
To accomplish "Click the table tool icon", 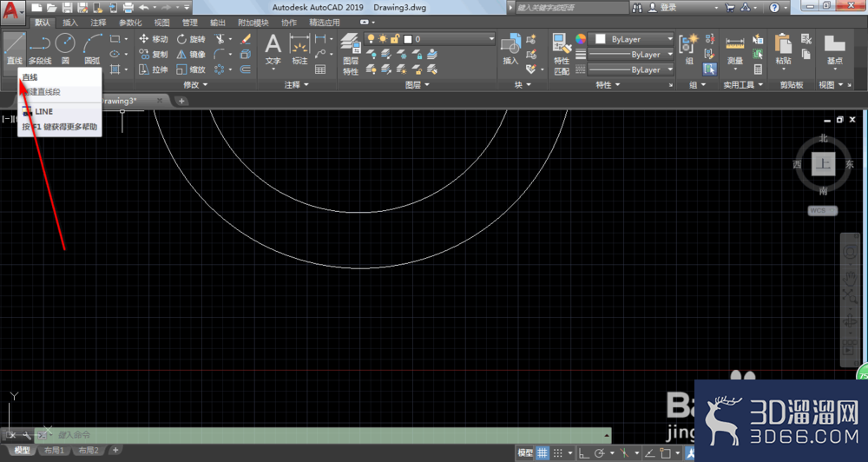I will tap(320, 69).
